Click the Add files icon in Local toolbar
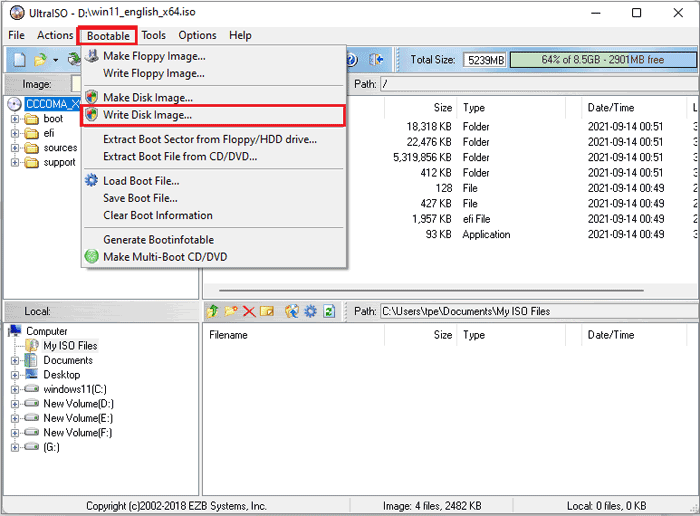This screenshot has width=700, height=516. (292, 311)
